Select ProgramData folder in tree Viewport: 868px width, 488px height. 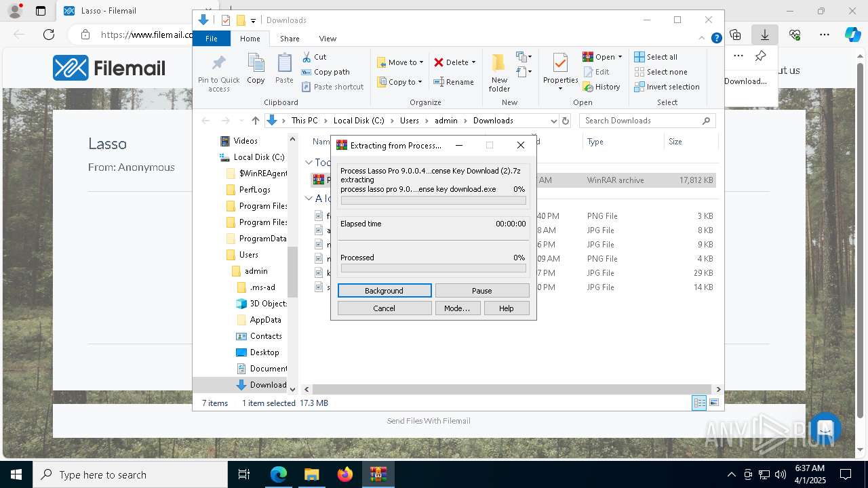(256, 239)
